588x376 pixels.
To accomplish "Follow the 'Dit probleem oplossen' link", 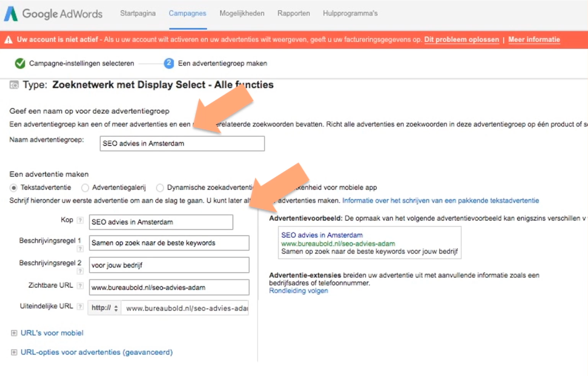I will click(x=461, y=39).
